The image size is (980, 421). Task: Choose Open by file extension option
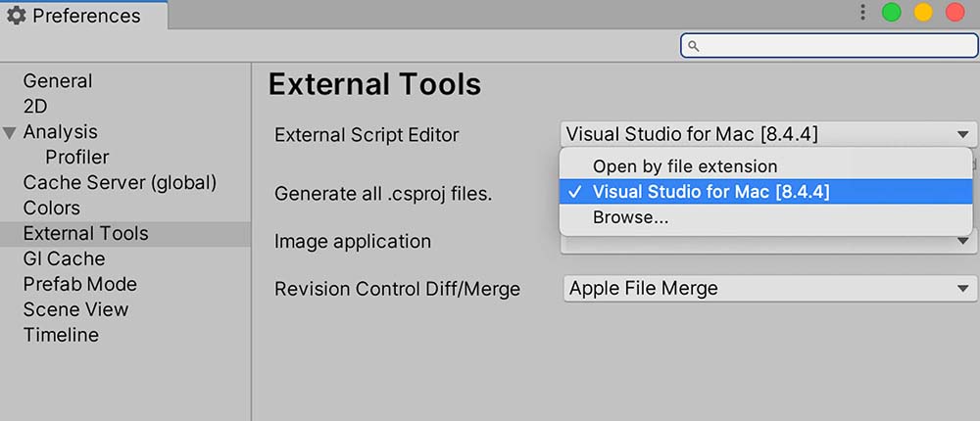click(684, 166)
